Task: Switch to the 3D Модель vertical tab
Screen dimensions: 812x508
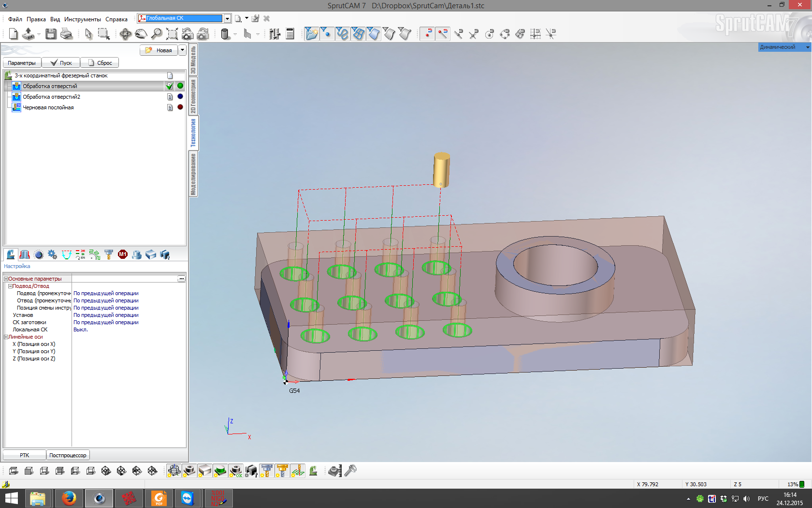Action: (x=193, y=60)
